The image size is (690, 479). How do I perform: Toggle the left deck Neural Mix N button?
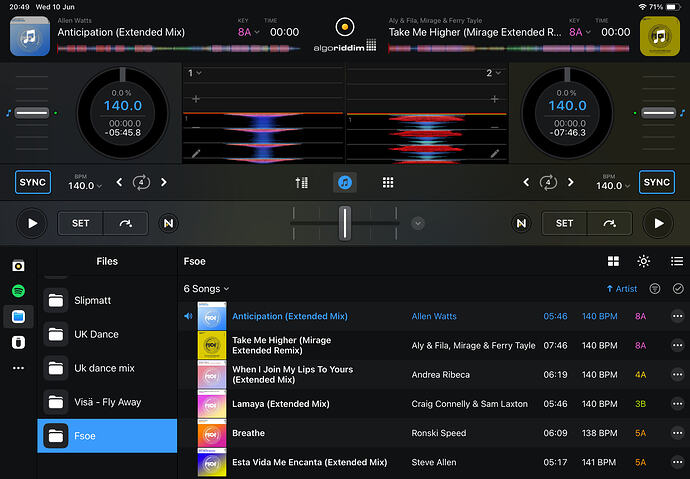click(168, 223)
